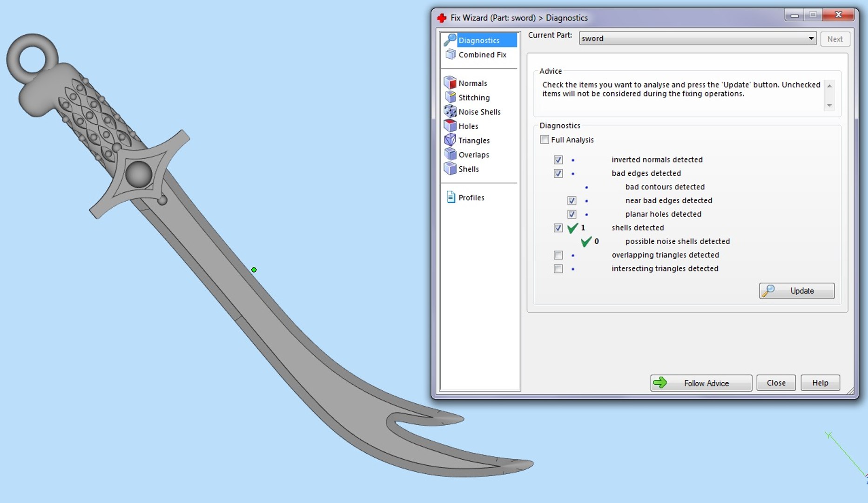This screenshot has height=503, width=868.
Task: Click the Update button
Action: (797, 291)
